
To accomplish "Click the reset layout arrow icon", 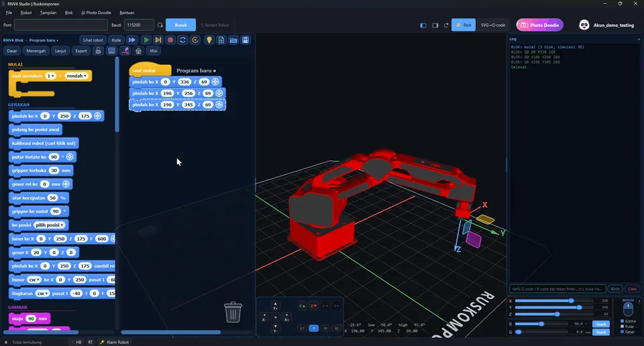I will point(446,25).
